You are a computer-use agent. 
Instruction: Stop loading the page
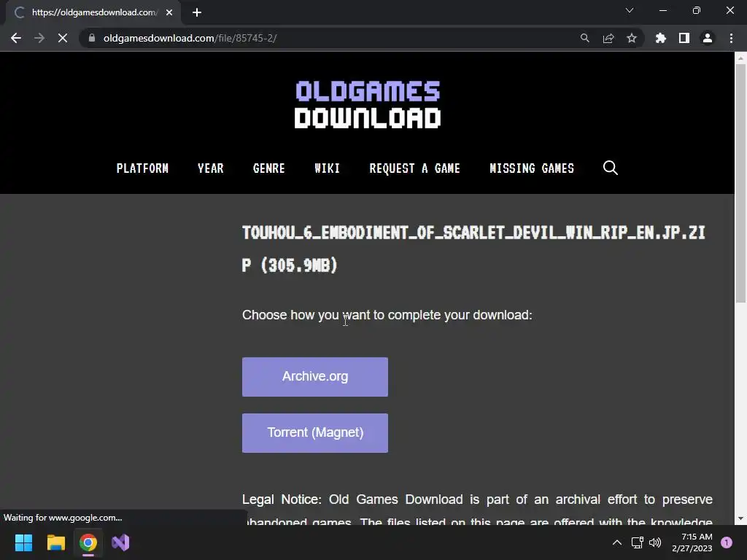click(63, 38)
